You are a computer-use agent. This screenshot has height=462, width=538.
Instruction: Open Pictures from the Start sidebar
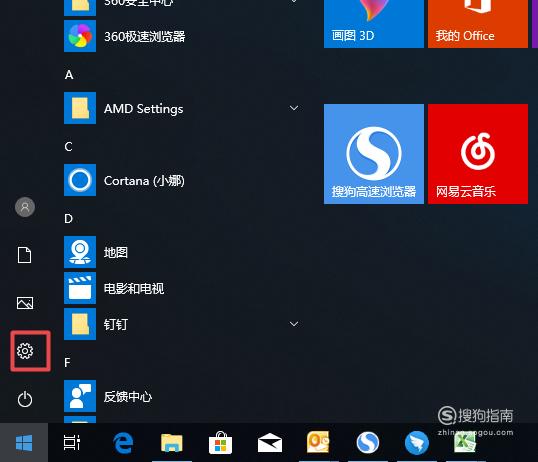coord(25,303)
